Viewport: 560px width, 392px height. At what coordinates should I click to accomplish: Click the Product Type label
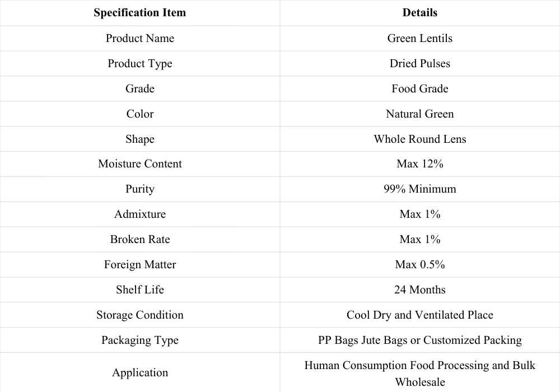139,63
